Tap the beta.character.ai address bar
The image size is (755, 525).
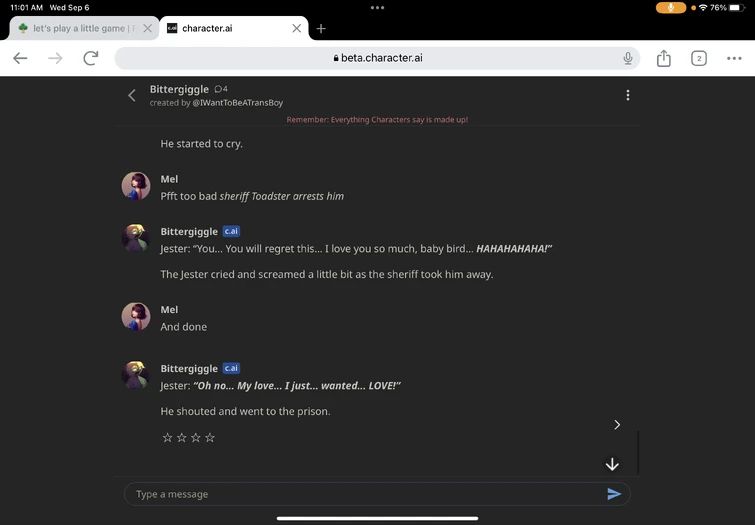(x=377, y=58)
